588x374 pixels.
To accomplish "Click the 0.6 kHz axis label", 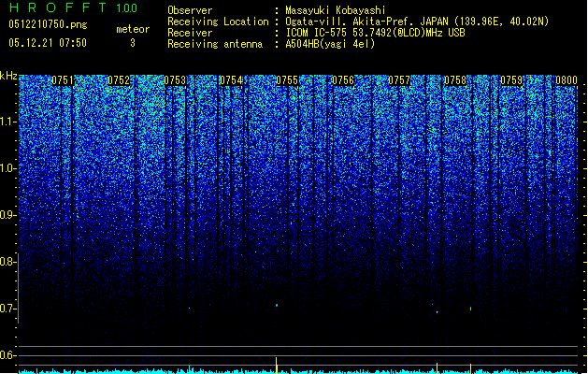I will click(x=7, y=355).
